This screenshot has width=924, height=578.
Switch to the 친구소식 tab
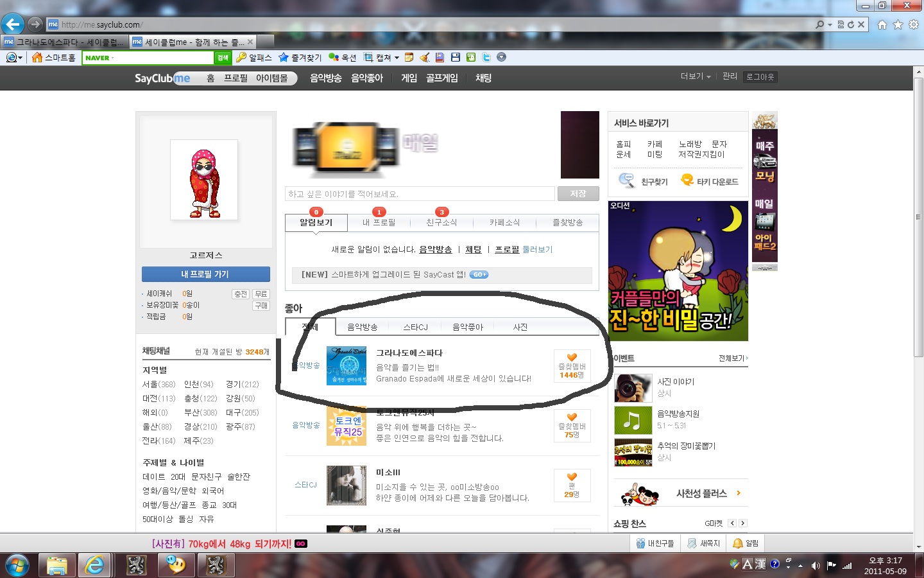441,222
